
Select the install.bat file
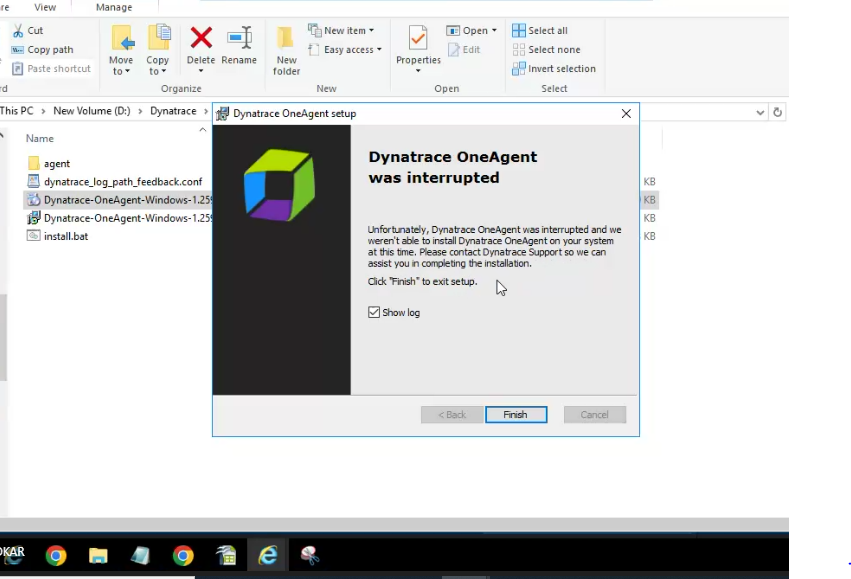(66, 236)
